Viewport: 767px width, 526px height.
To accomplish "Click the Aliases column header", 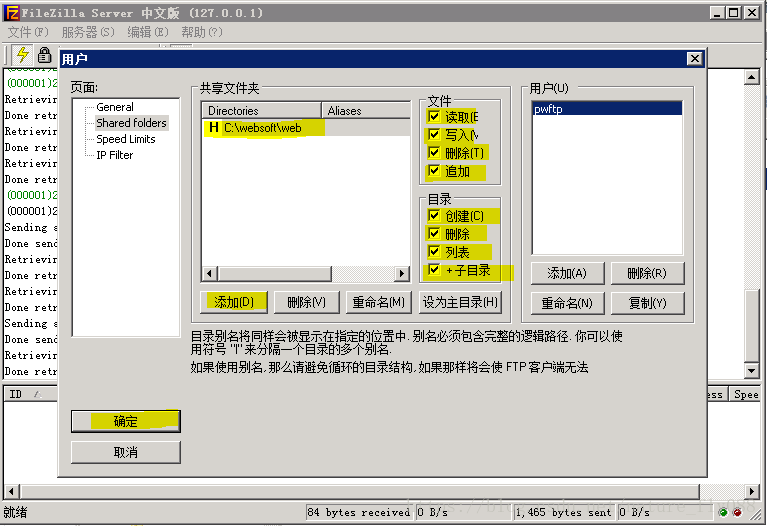I will pos(366,111).
